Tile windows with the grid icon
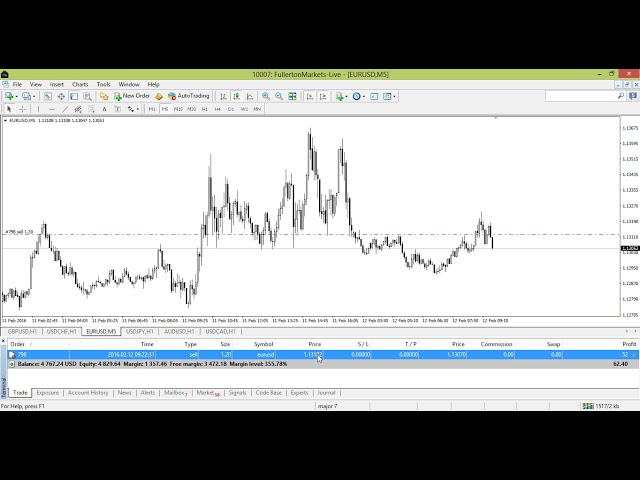This screenshot has height=480, width=640. pyautogui.click(x=292, y=96)
